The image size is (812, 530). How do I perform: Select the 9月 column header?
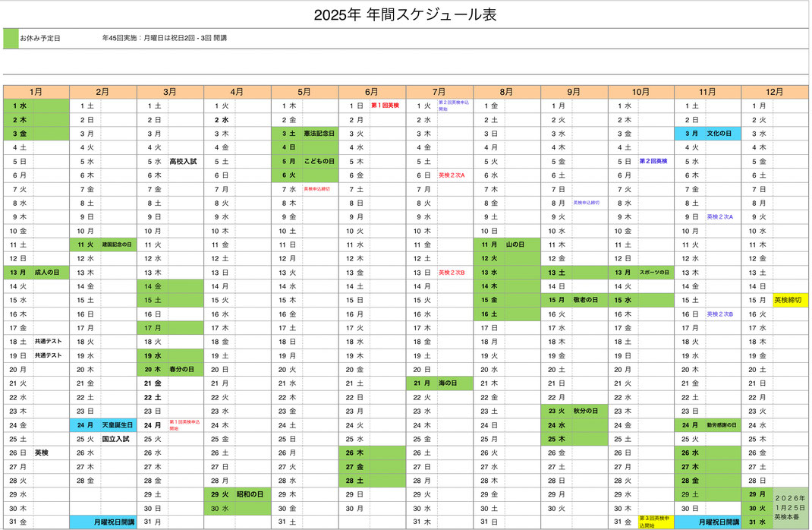(574, 92)
